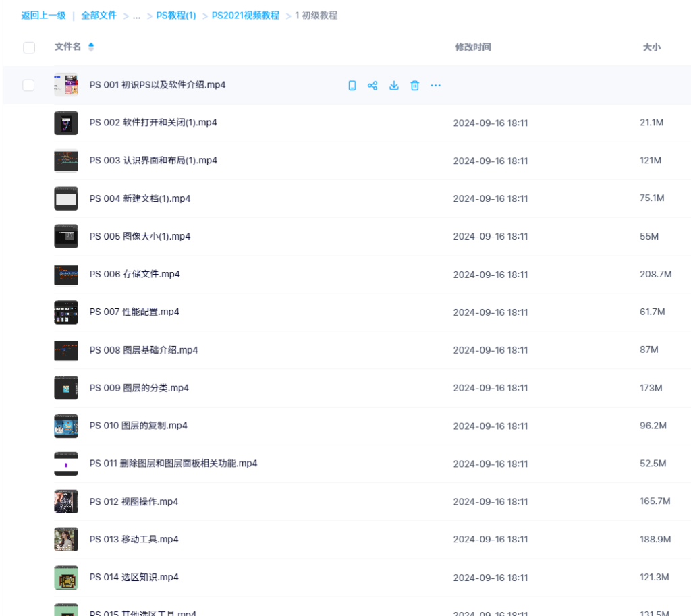Open the PS 006 存储文件 video thumbnail
Viewport: 691px width, 616px height.
click(x=66, y=275)
